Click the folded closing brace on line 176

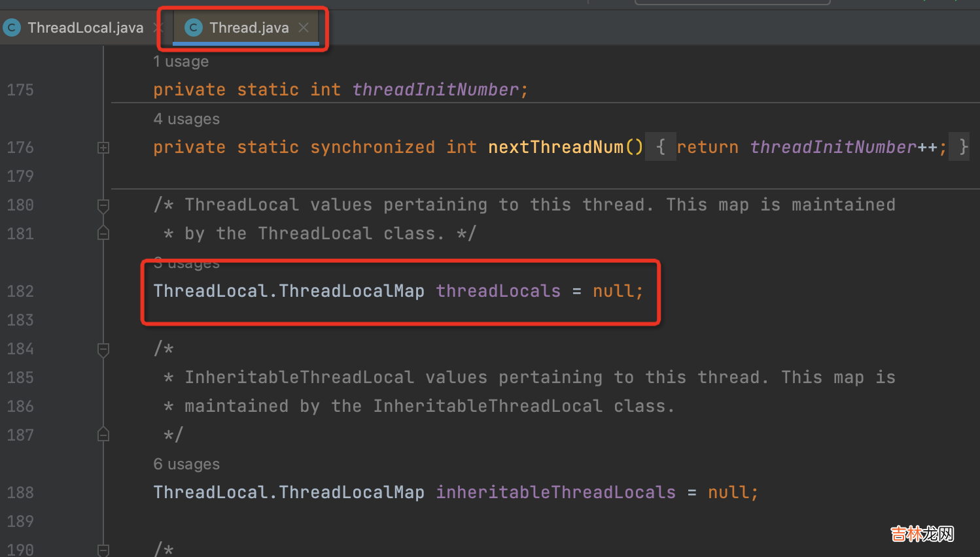click(962, 147)
